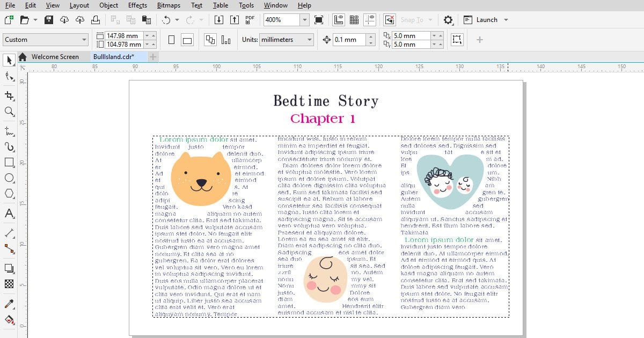Switch to the Welcome Screen tab
This screenshot has width=644, height=338.
point(55,57)
